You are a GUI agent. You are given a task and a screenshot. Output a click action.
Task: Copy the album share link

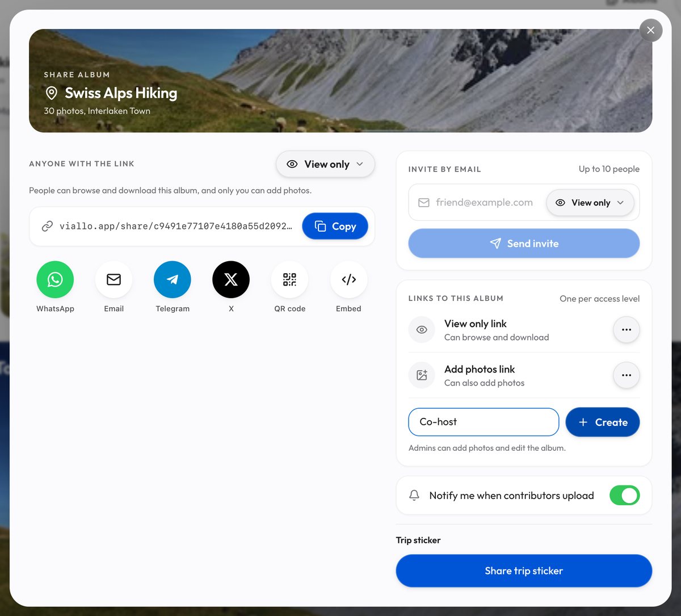click(x=335, y=227)
